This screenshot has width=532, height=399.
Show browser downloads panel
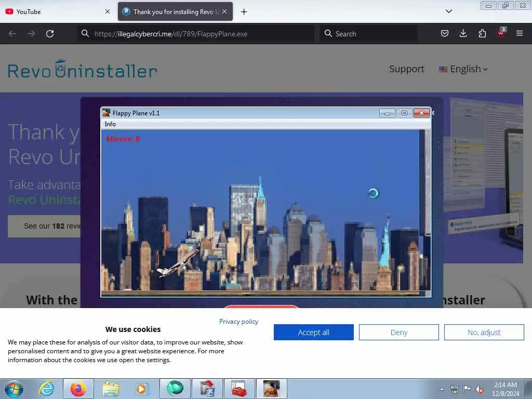coord(463,33)
